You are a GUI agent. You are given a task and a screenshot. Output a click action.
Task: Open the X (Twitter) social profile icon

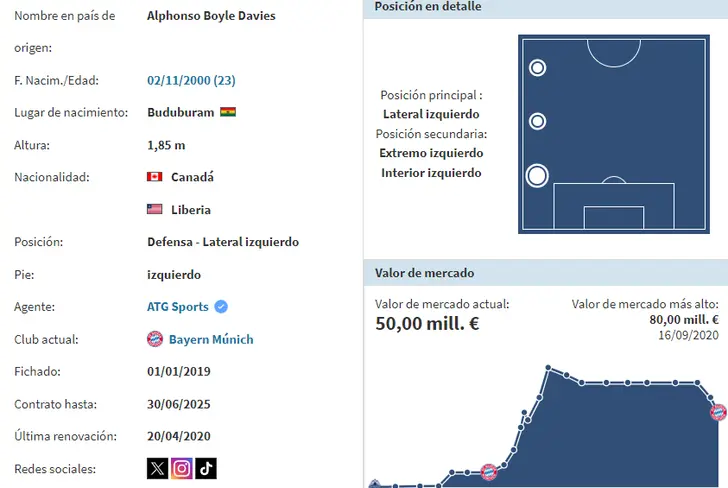tap(157, 468)
